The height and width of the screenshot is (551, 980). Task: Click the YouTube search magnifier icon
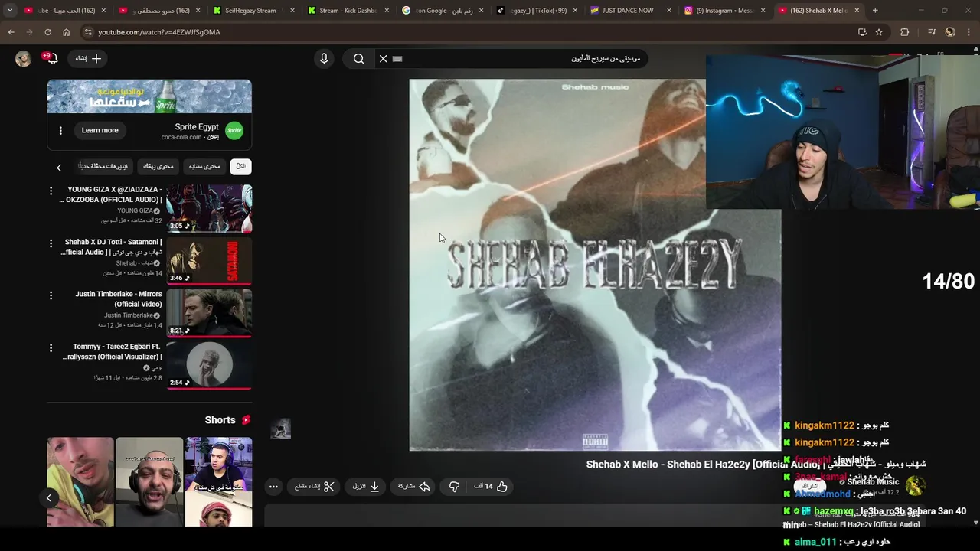click(x=358, y=58)
